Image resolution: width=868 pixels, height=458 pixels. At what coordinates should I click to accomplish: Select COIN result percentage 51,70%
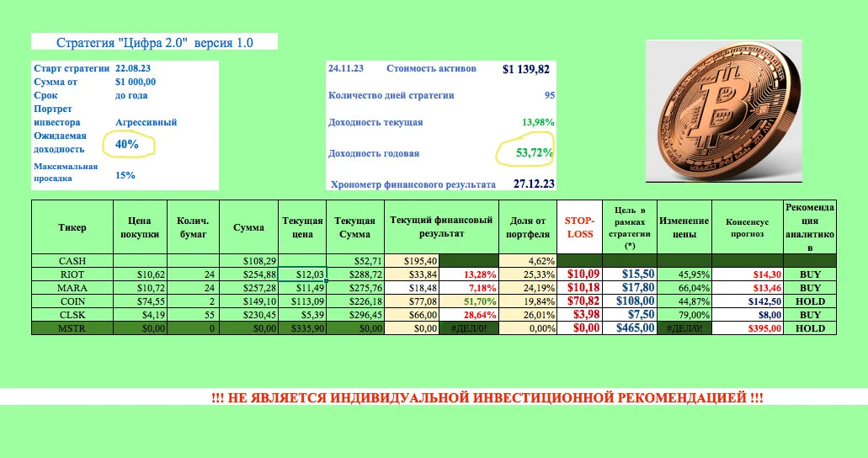pyautogui.click(x=470, y=301)
